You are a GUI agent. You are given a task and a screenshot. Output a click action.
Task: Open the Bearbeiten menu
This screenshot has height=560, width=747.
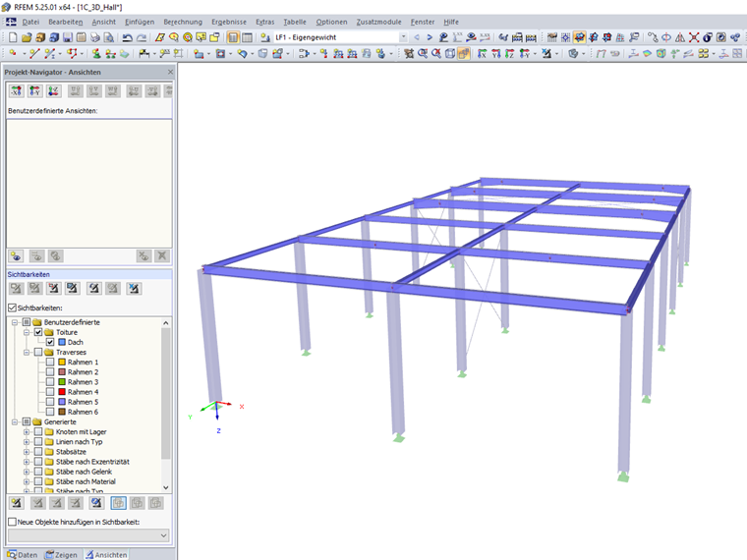(65, 22)
